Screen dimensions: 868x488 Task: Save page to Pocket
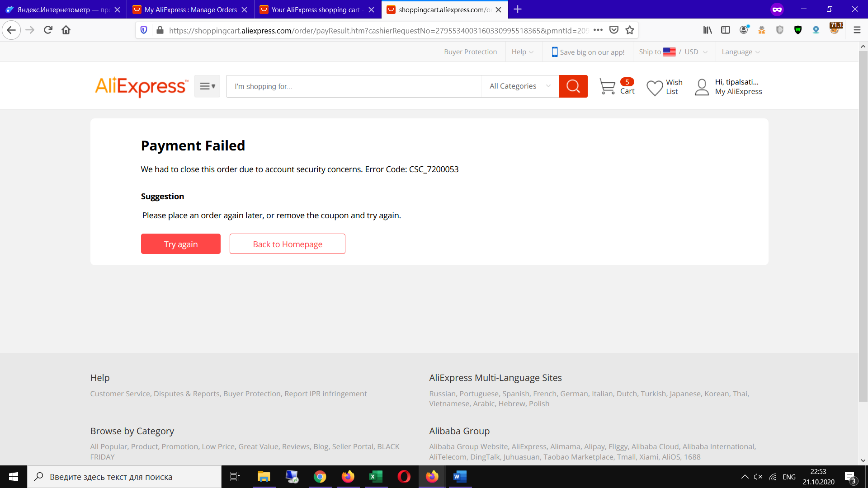[614, 30]
